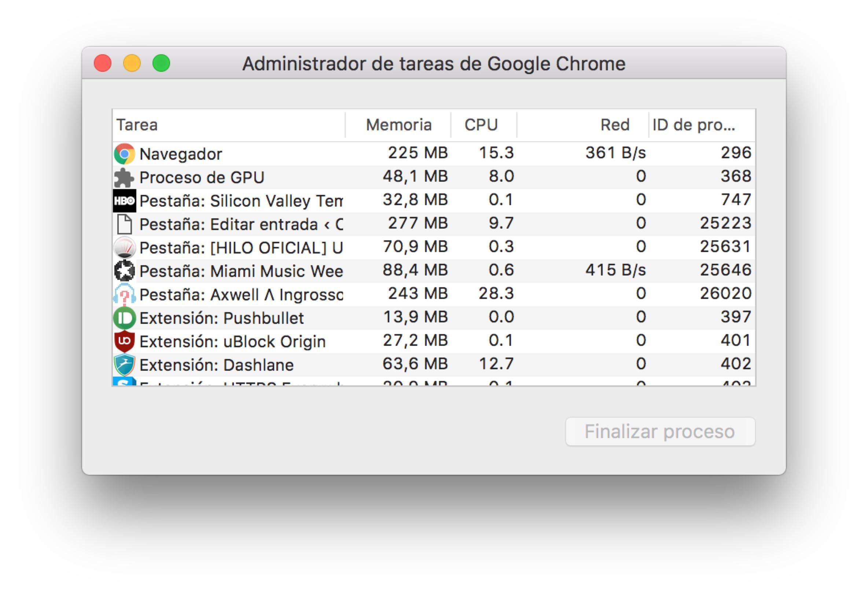Sort processes by Memoria column

pyautogui.click(x=398, y=125)
